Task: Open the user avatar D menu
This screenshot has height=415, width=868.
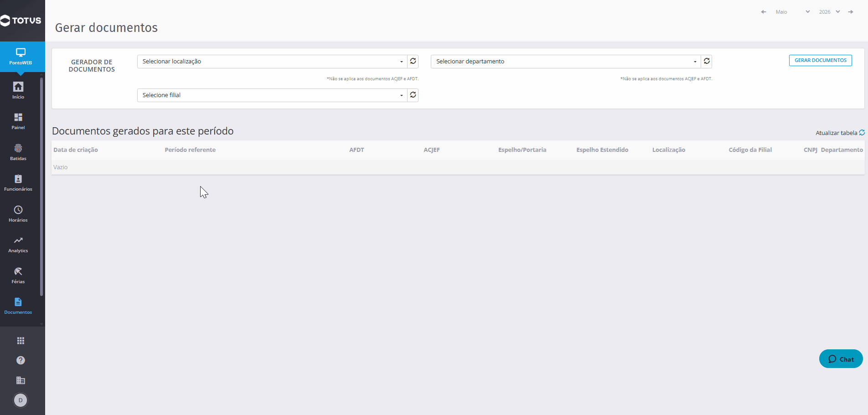Action: click(x=21, y=400)
